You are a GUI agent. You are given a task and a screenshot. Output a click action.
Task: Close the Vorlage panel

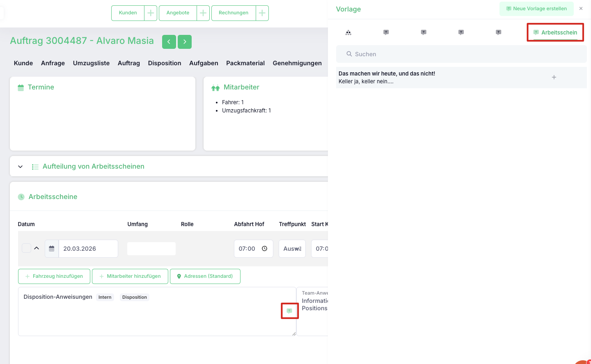(581, 9)
